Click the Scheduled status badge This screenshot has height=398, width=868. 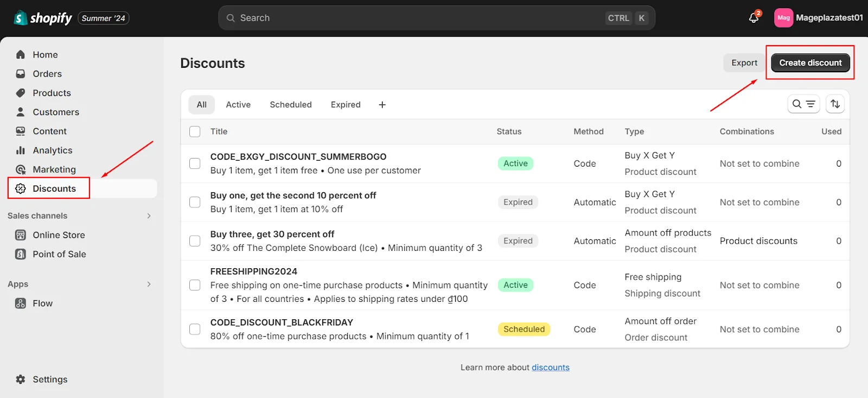(x=524, y=329)
